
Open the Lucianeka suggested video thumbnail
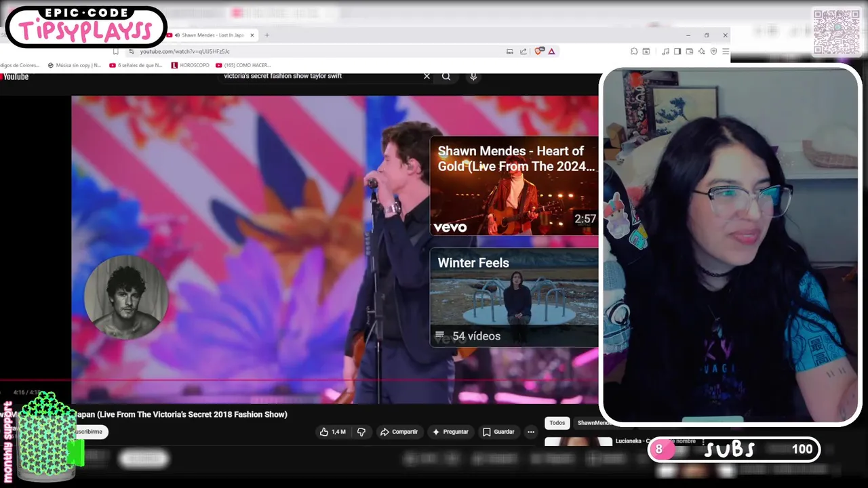578,442
